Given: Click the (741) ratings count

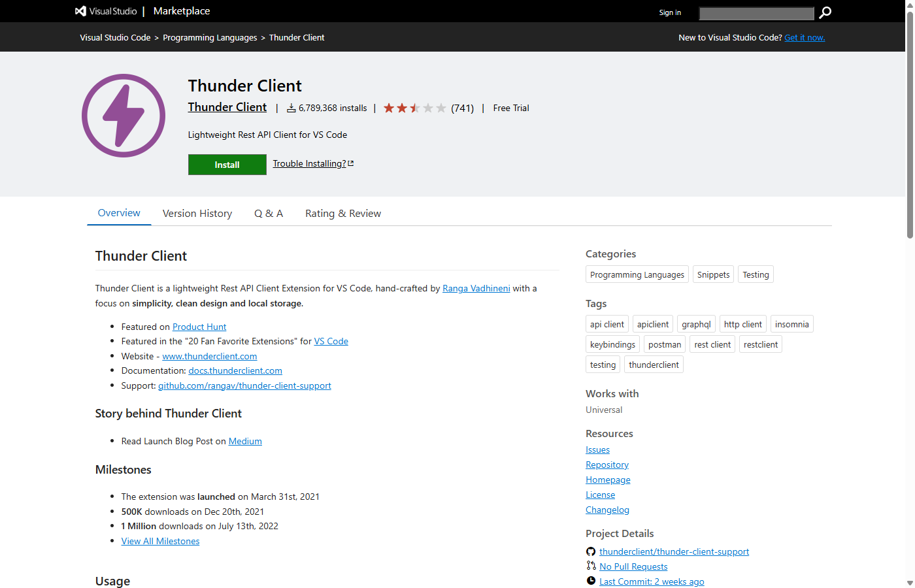Looking at the screenshot, I should (462, 108).
